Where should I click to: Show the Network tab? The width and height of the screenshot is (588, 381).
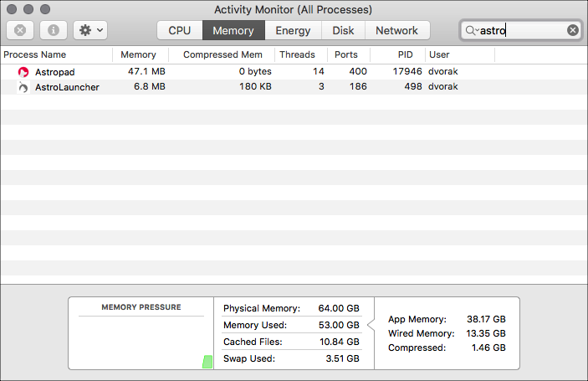pyautogui.click(x=397, y=30)
